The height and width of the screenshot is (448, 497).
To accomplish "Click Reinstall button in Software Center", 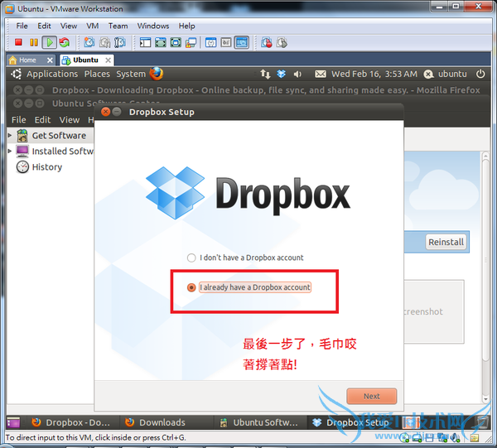I will tap(446, 242).
